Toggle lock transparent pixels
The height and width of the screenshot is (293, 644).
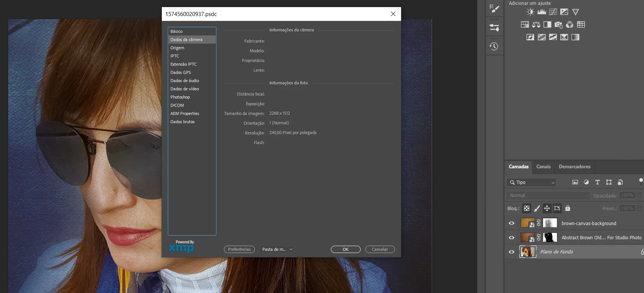pos(527,208)
